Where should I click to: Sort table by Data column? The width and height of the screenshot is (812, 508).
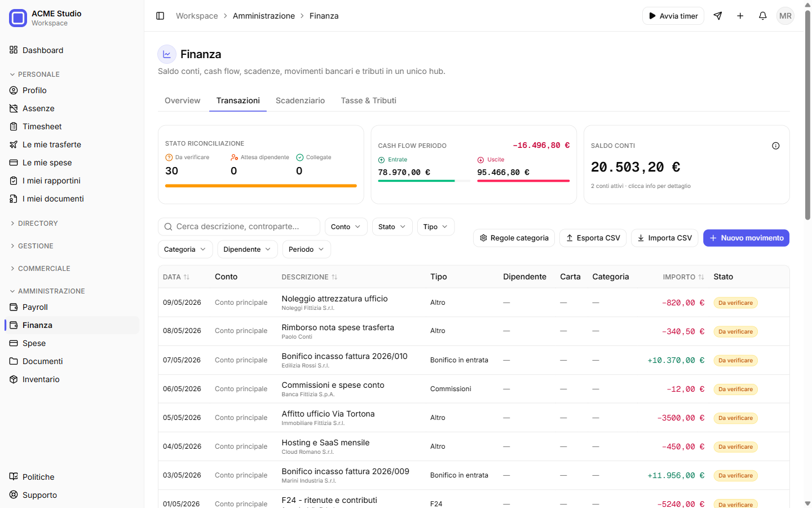(x=176, y=277)
